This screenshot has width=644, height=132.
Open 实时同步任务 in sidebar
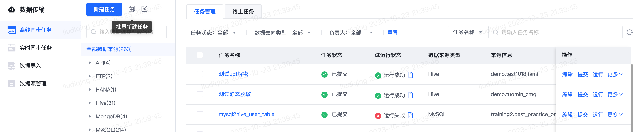[36, 48]
